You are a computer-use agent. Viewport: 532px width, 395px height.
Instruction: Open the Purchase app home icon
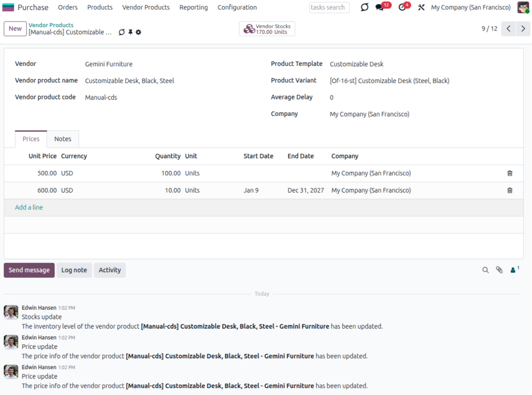8,8
